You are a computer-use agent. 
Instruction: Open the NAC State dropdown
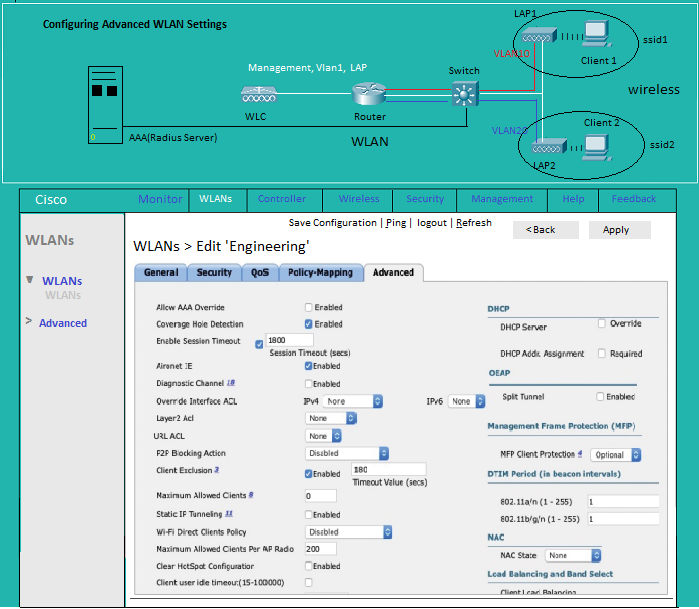coord(572,555)
